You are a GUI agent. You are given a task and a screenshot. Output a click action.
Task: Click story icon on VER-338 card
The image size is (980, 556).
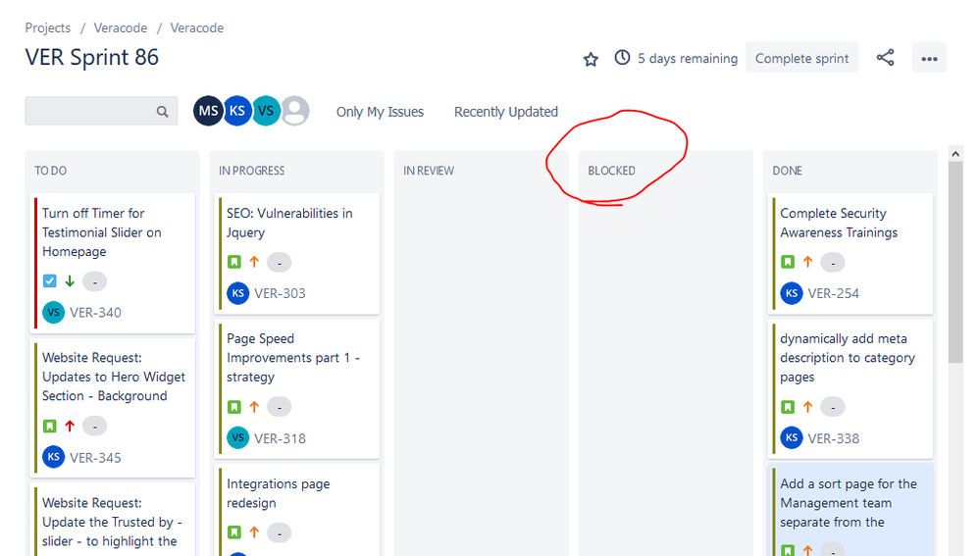click(788, 407)
